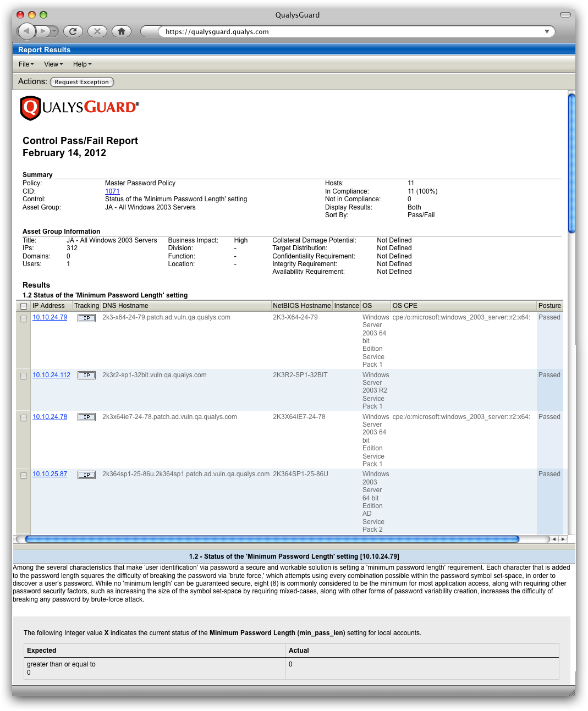Image resolution: width=588 pixels, height=711 pixels.
Task: Open the home page via house icon
Action: click(x=122, y=31)
